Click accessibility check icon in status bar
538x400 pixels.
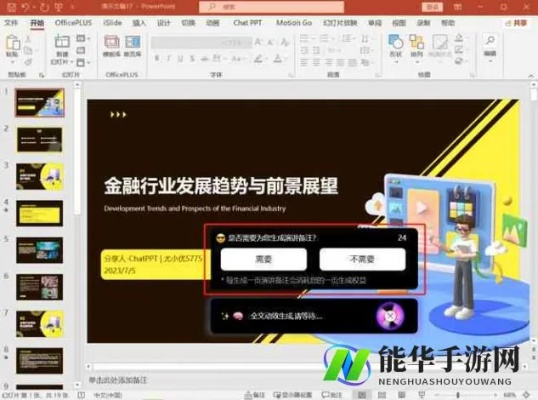[x=81, y=395]
